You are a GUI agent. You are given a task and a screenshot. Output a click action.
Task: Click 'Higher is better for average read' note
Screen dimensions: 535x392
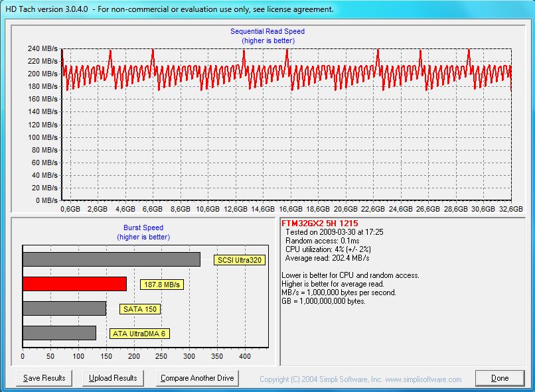tap(333, 284)
